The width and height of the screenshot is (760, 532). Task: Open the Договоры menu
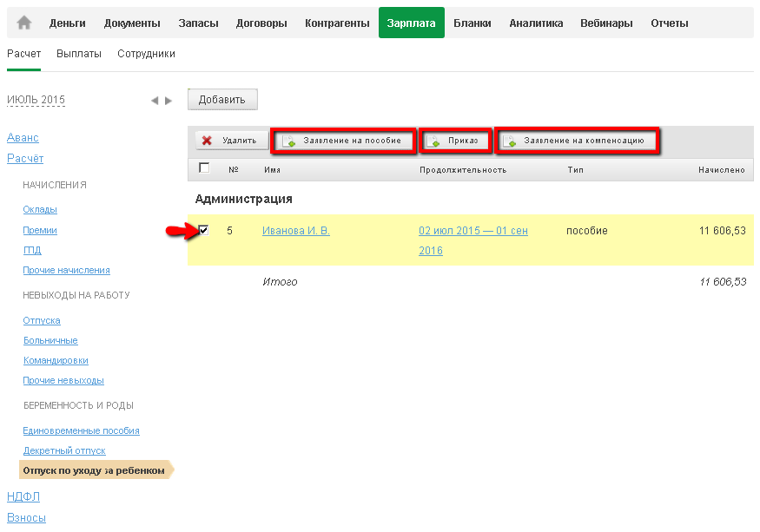[x=261, y=23]
